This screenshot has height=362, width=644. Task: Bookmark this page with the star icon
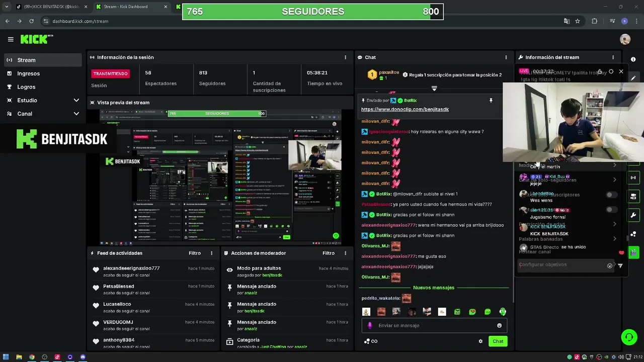[578, 21]
